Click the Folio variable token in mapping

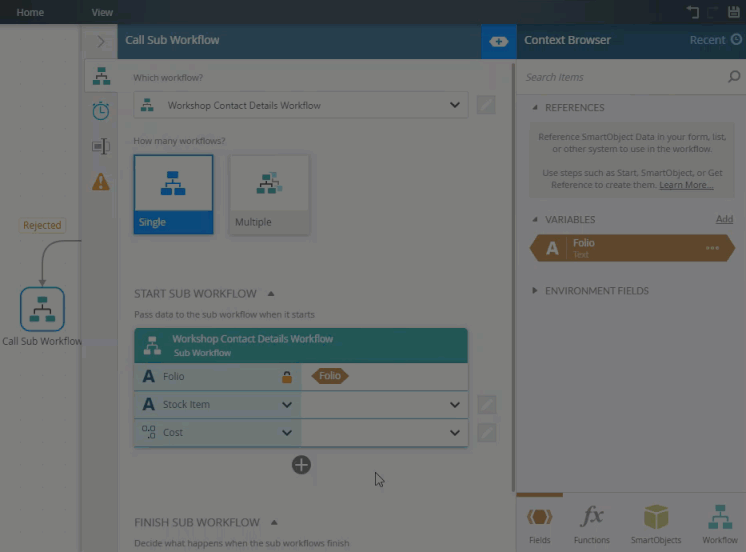point(330,376)
